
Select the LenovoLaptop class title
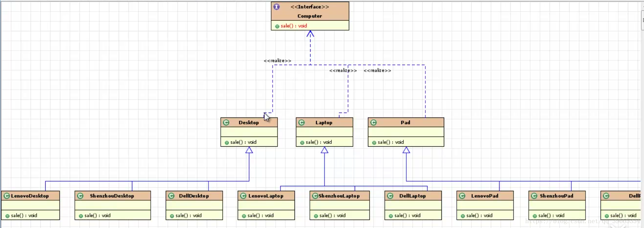pos(266,196)
